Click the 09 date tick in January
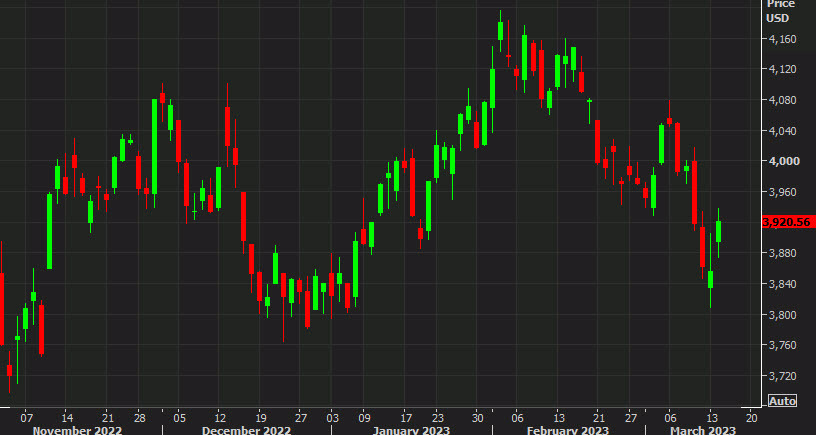Viewport: 816px width, 435px height. pyautogui.click(x=364, y=417)
